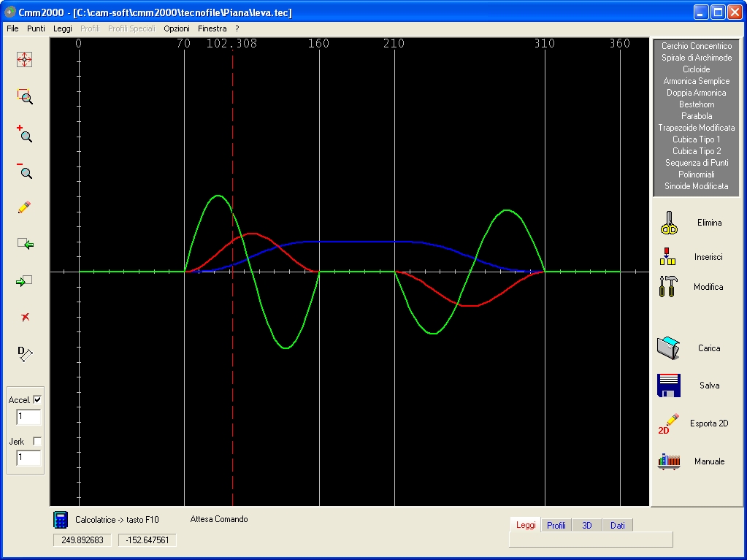
Task: Click the Inserisci label
Action: click(708, 257)
